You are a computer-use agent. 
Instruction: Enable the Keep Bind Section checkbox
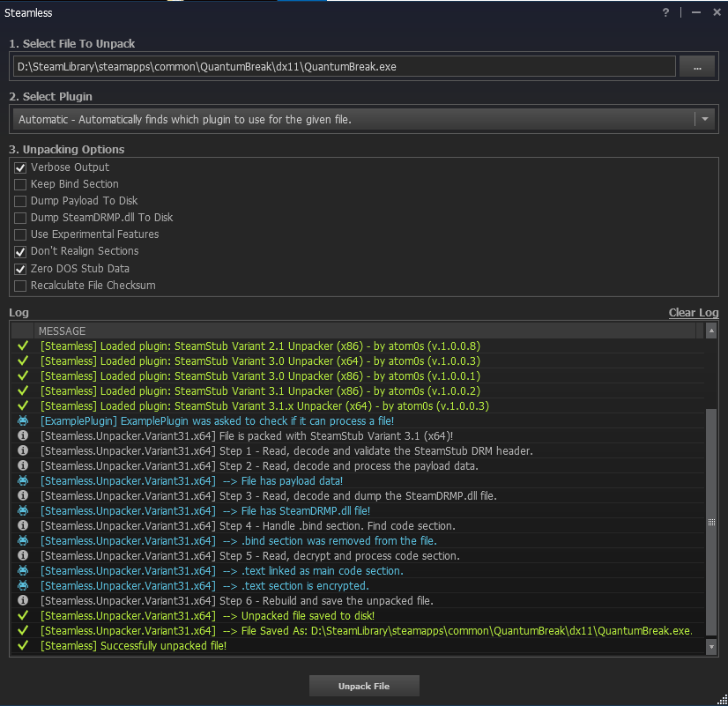click(x=19, y=183)
